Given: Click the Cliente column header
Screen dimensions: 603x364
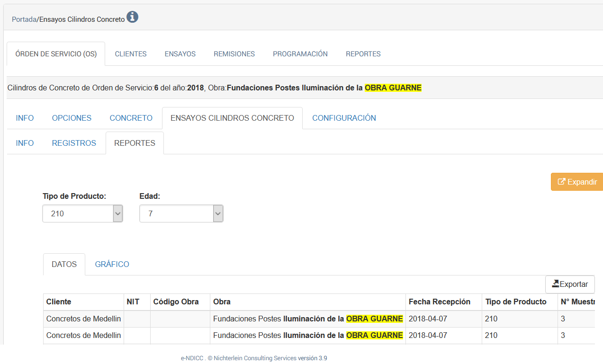Looking at the screenshot, I should [59, 302].
